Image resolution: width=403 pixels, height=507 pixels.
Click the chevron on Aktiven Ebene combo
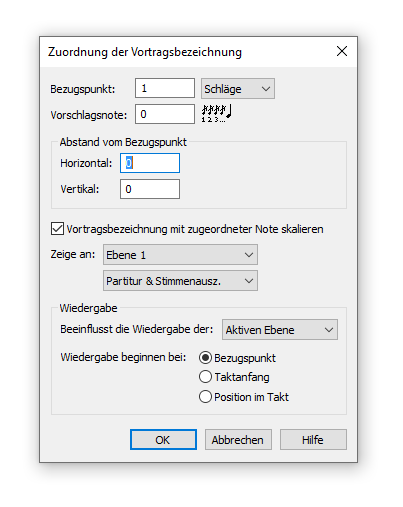tap(329, 330)
